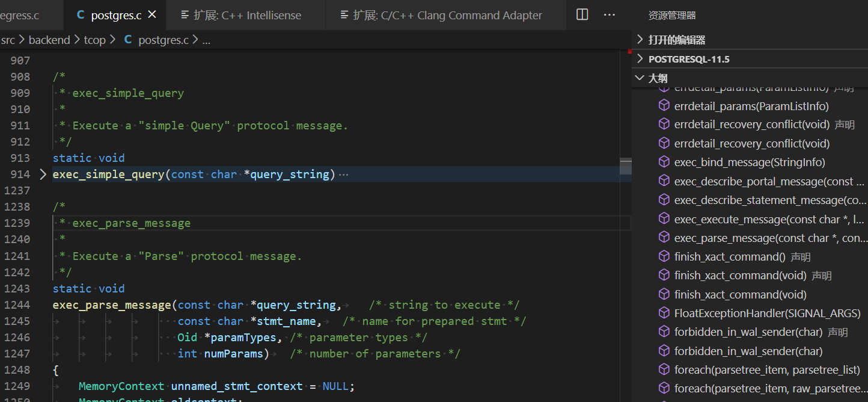The height and width of the screenshot is (402, 868).
Task: Click the symbol icon beside errdetail_params(ParamListInfo)
Action: (x=664, y=105)
